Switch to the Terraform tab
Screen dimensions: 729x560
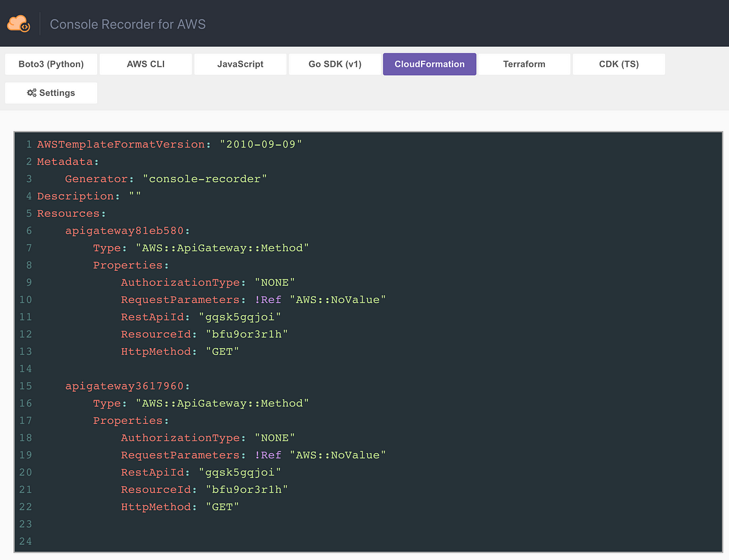(x=524, y=64)
